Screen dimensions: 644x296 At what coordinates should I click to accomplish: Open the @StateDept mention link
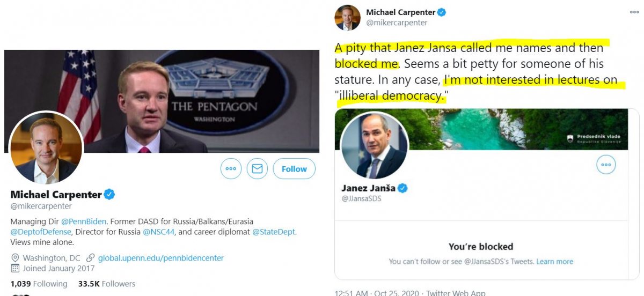click(274, 232)
